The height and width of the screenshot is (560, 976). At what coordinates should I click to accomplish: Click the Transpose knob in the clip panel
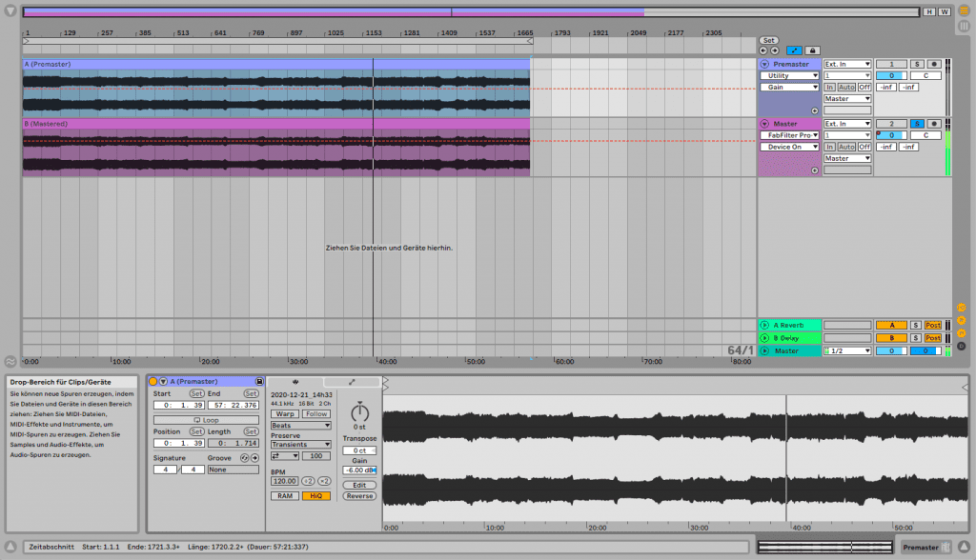[x=359, y=414]
